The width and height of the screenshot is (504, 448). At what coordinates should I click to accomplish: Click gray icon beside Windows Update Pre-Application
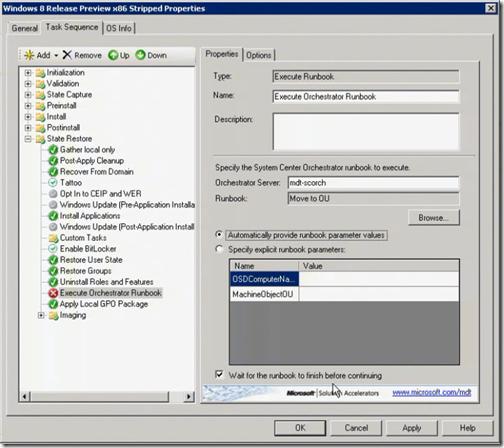(x=53, y=205)
